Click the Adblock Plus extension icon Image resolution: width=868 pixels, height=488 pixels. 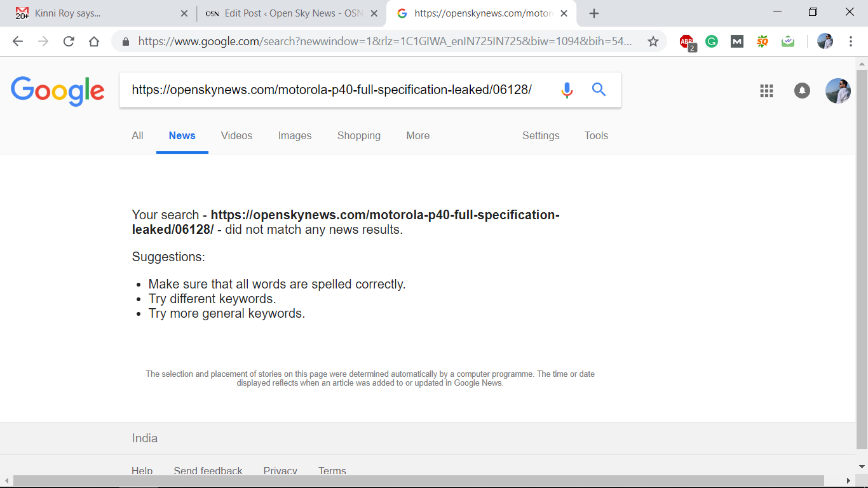tap(686, 42)
